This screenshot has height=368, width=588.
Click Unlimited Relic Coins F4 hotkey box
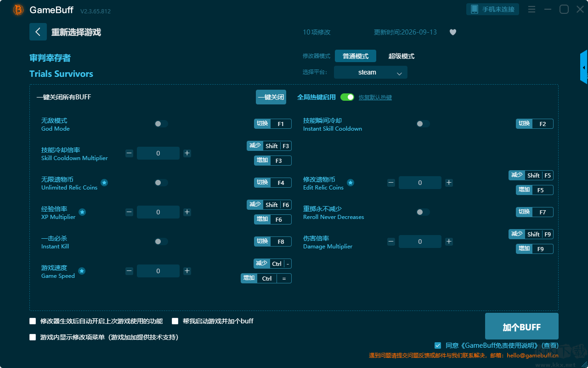(x=273, y=183)
